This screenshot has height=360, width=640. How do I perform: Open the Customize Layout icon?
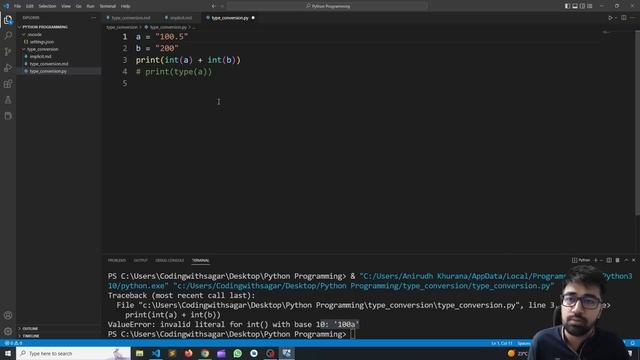589,6
